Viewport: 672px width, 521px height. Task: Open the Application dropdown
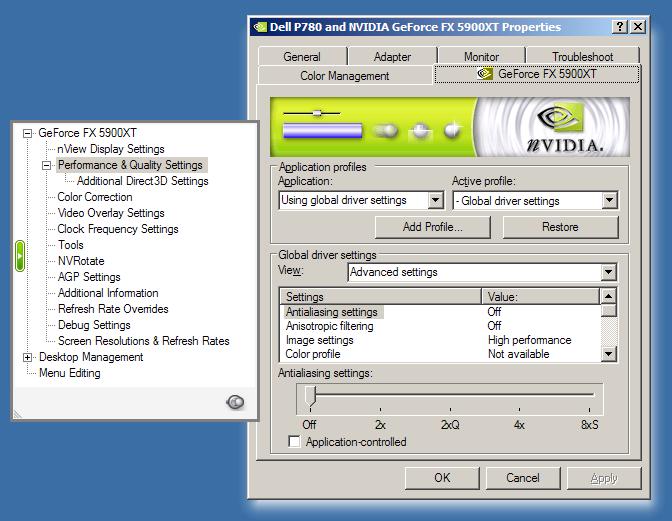click(x=435, y=200)
